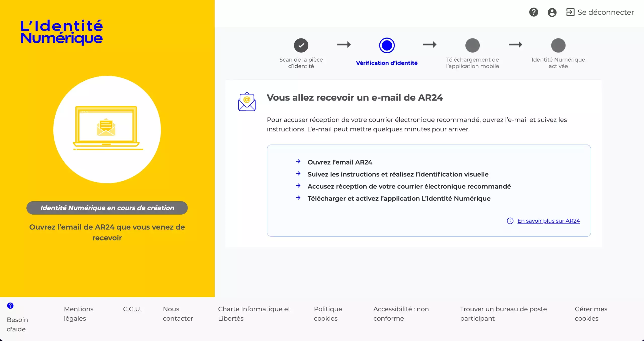Click heading Vous allez recevoir un e-mail de AR24

click(355, 98)
